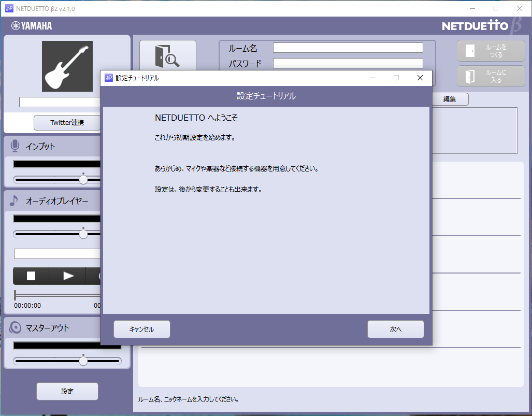This screenshot has width=532, height=416.
Task: Stop audio player playback
Action: (x=31, y=276)
